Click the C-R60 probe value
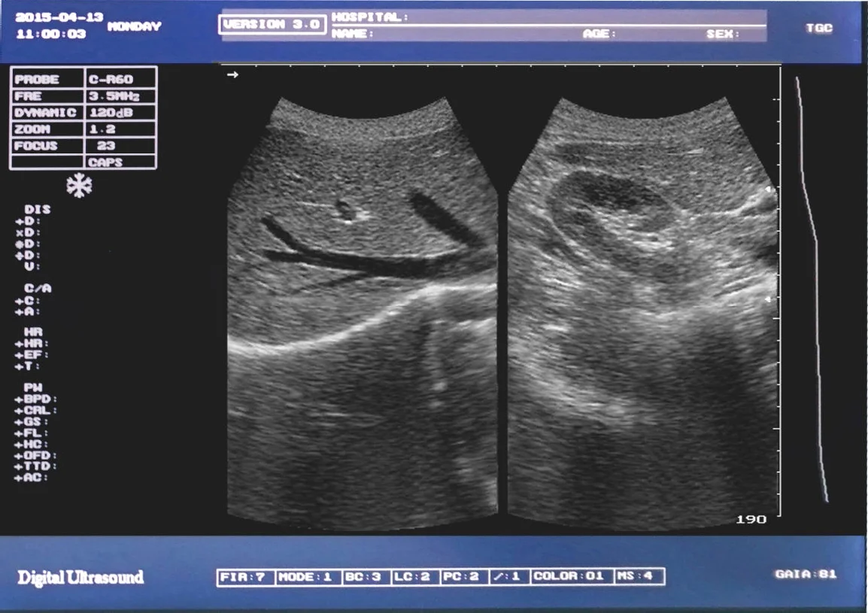The width and height of the screenshot is (868, 613). tap(120, 79)
